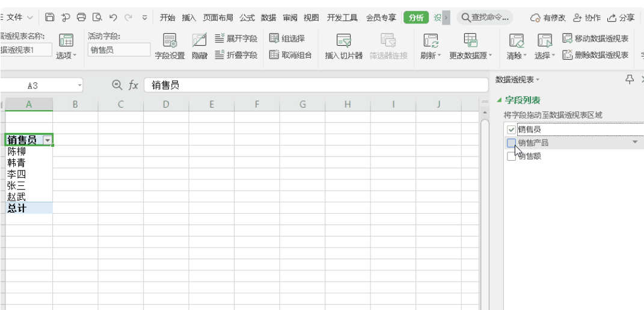644x310 pixels.
Task: Pin the 数据透视表 pane
Action: (629, 79)
